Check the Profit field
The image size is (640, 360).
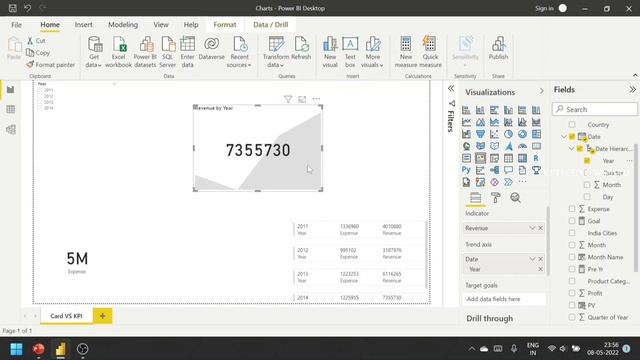click(572, 293)
